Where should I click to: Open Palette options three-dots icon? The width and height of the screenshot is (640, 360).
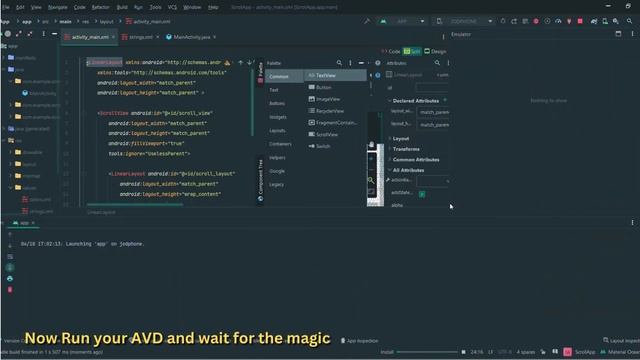(x=350, y=63)
